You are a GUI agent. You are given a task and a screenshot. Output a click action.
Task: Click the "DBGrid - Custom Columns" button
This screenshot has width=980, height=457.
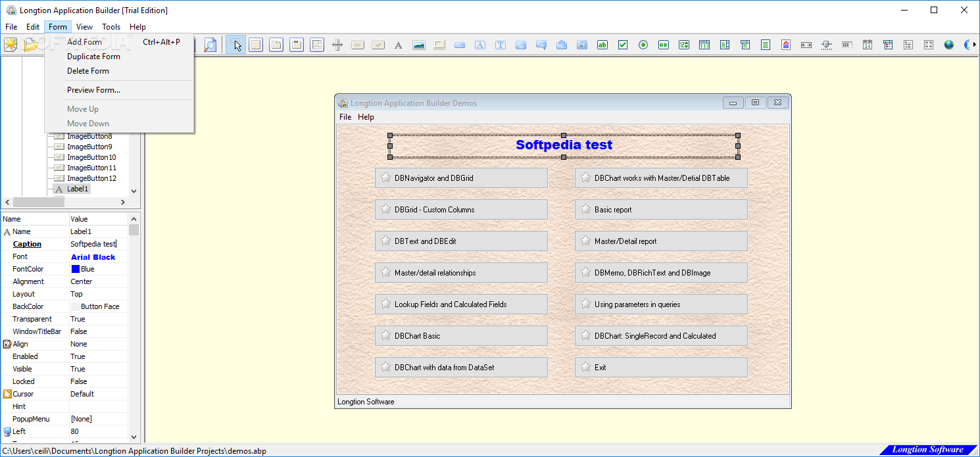tap(461, 209)
